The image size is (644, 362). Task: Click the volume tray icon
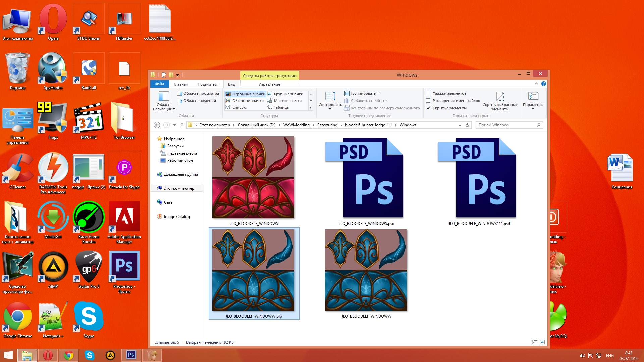pyautogui.click(x=582, y=356)
